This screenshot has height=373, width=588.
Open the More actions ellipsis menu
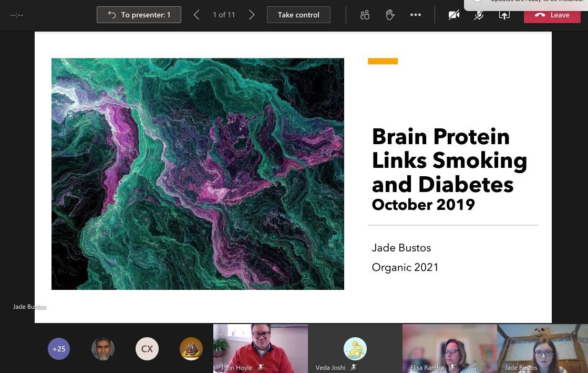pyautogui.click(x=416, y=15)
